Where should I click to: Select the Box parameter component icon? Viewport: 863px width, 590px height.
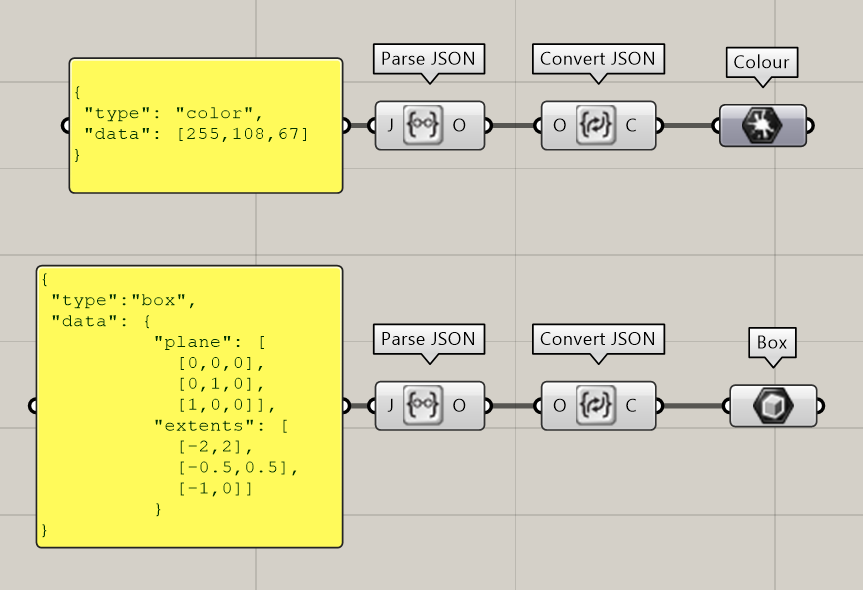coord(772,406)
